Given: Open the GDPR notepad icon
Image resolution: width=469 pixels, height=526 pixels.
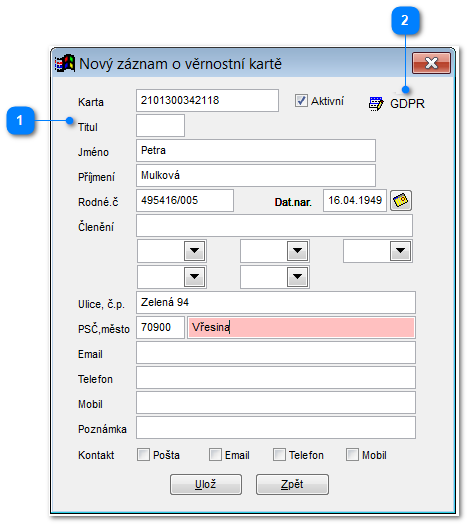Looking at the screenshot, I should pyautogui.click(x=376, y=104).
